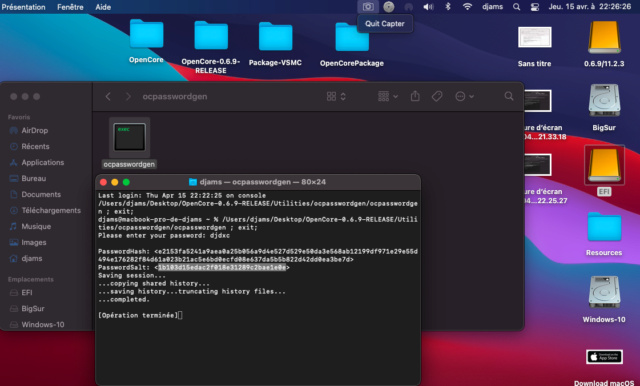Click the Finder search icon
Viewport: 640px width, 386px height.
tap(509, 96)
